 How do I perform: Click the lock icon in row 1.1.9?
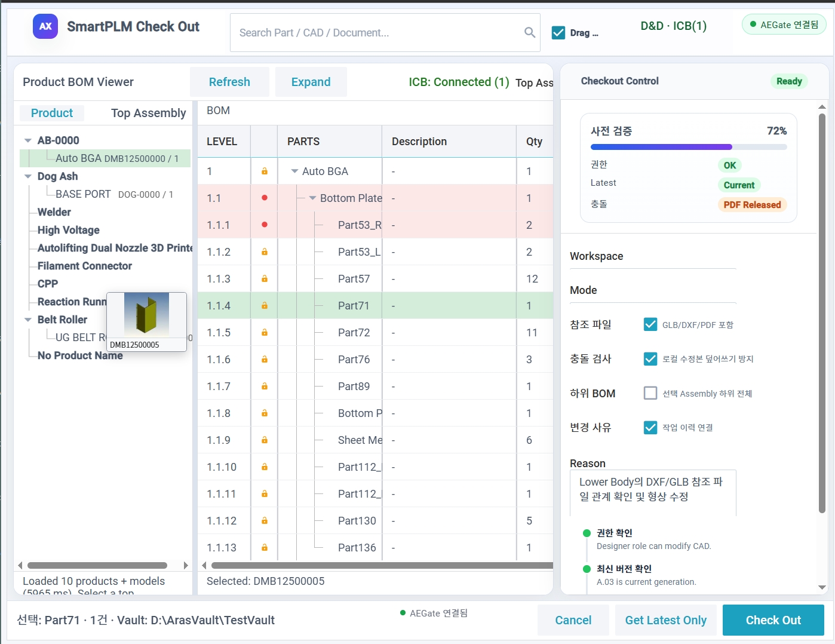click(265, 440)
